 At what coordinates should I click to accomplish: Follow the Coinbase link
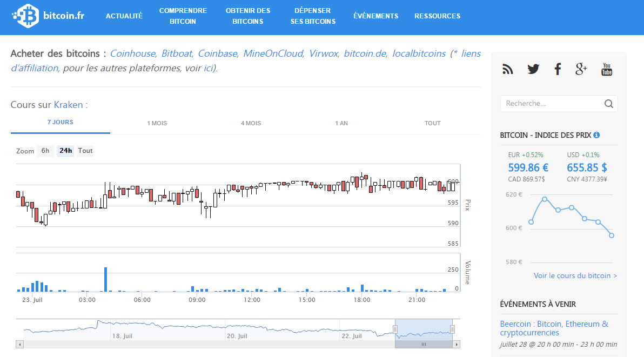(218, 54)
